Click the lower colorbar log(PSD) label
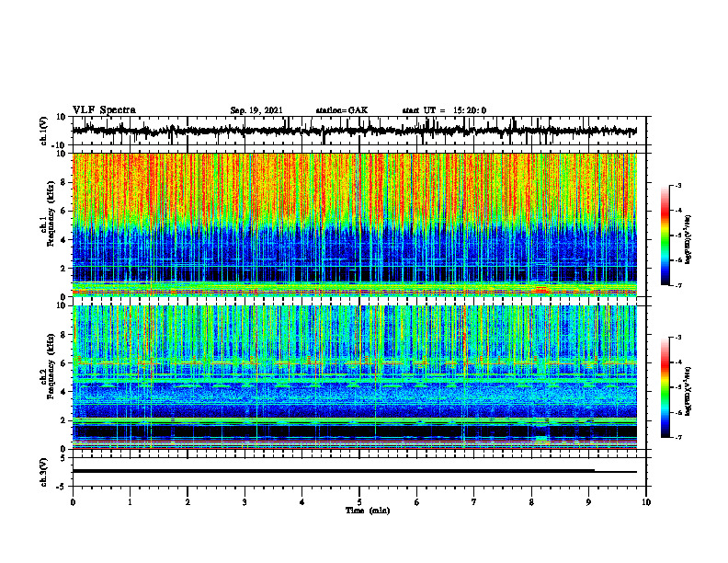The height and width of the screenshot is (563, 728). (x=688, y=391)
